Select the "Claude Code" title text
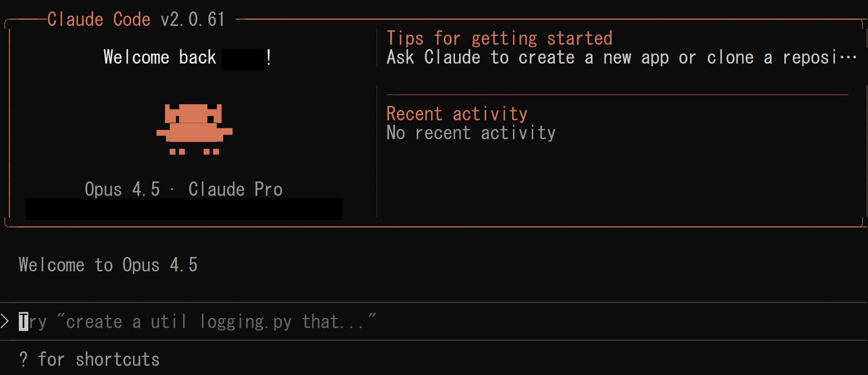The height and width of the screenshot is (375, 868). click(98, 19)
